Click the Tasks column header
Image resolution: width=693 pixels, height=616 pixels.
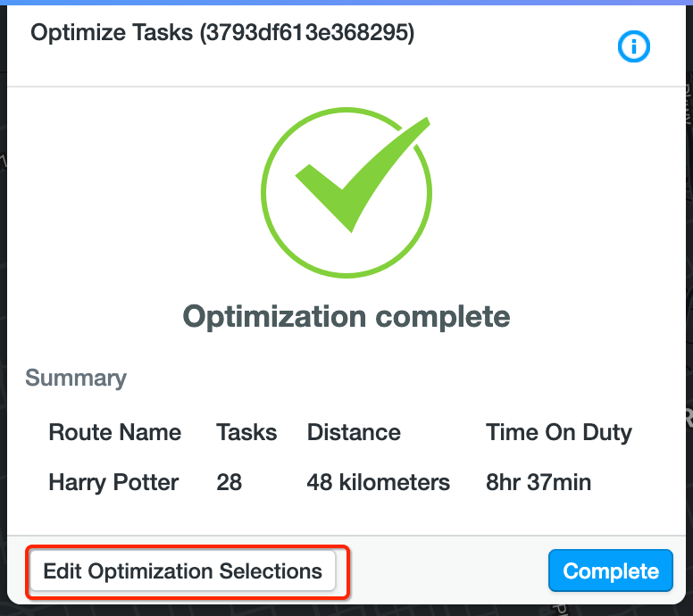(x=246, y=433)
